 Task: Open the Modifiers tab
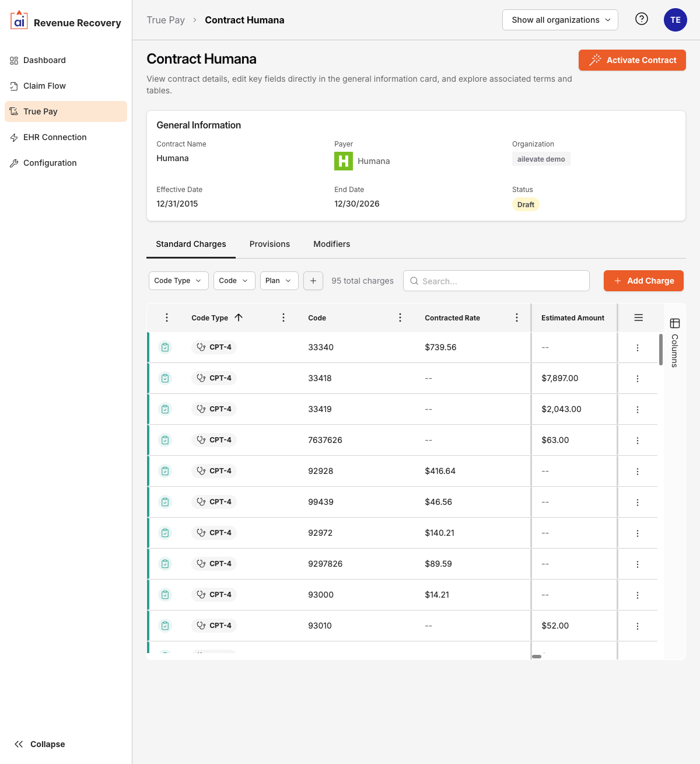tap(331, 244)
